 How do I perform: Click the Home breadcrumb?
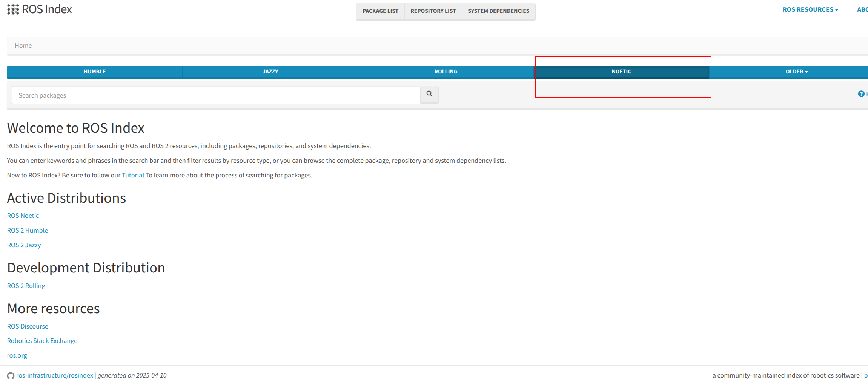point(23,46)
